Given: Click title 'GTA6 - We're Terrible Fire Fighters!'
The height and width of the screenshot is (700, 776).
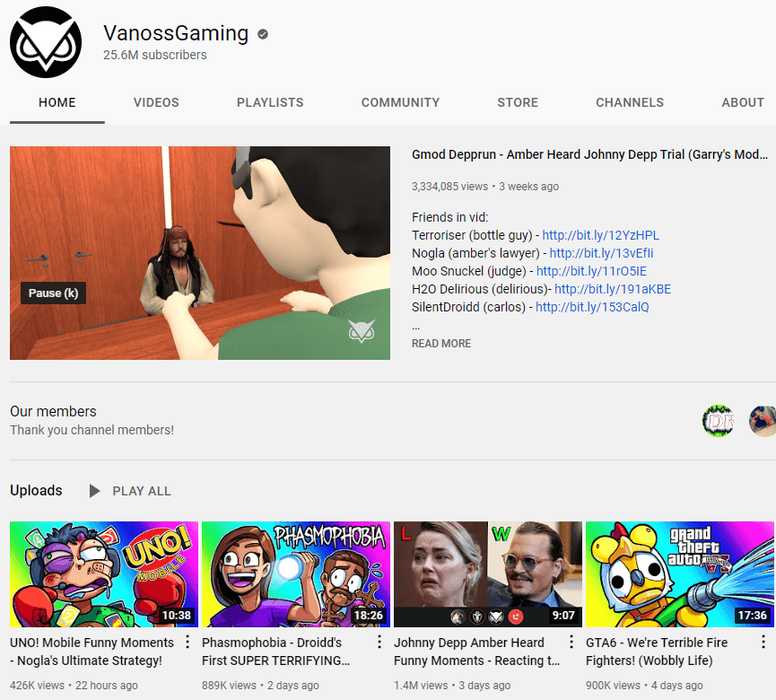Looking at the screenshot, I should click(x=657, y=652).
